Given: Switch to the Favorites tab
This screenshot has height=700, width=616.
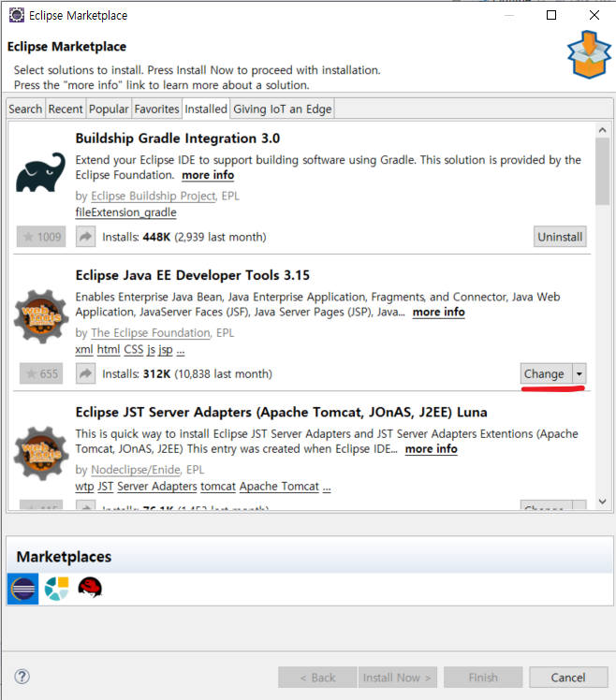Looking at the screenshot, I should click(x=156, y=109).
